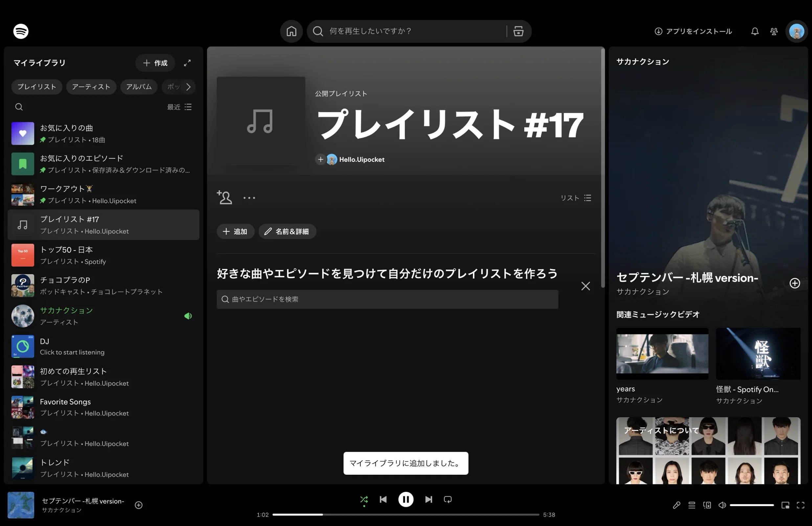The width and height of the screenshot is (812, 526).
Task: Mute the volume speaker icon
Action: (x=722, y=505)
